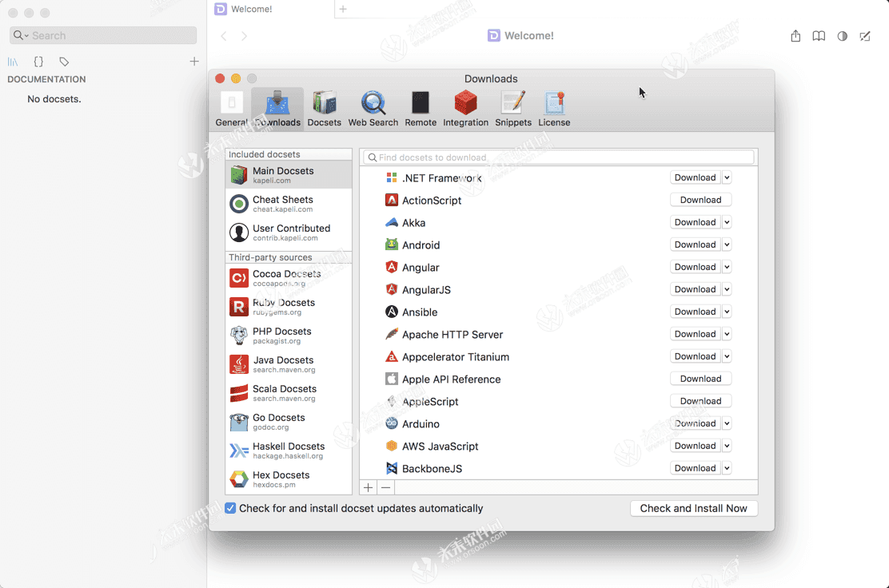Select Ruby Docsets source
889x588 pixels.
tap(289, 307)
